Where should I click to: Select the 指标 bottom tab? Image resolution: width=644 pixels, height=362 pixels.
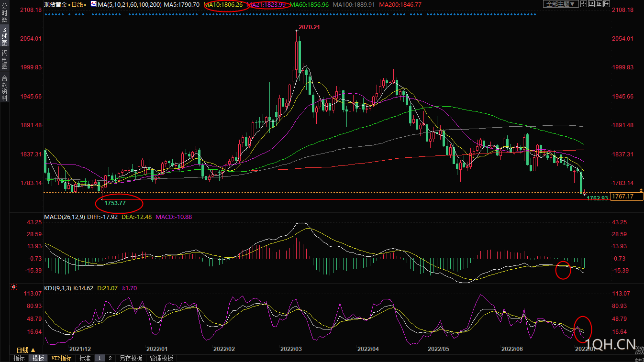pos(19,358)
